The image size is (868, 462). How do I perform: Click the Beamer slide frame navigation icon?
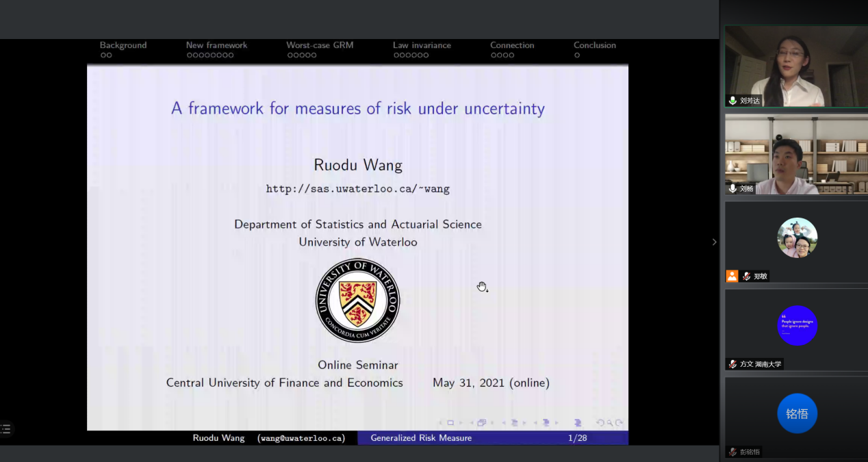click(450, 423)
